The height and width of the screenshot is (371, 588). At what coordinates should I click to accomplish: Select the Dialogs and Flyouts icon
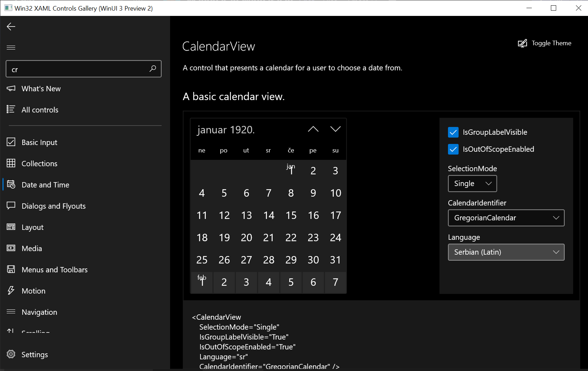point(11,205)
